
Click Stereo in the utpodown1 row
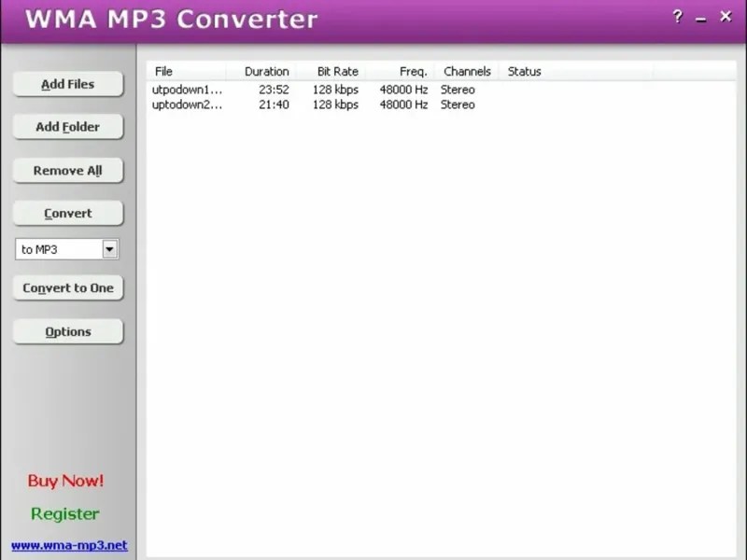click(458, 90)
